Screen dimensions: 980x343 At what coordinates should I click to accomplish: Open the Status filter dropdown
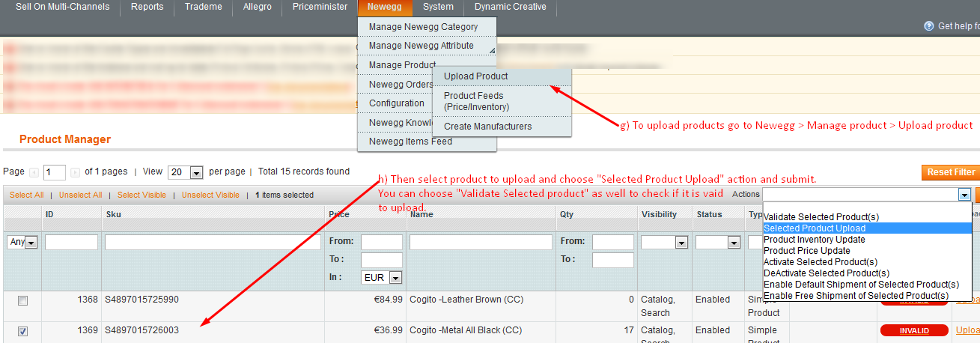point(719,242)
